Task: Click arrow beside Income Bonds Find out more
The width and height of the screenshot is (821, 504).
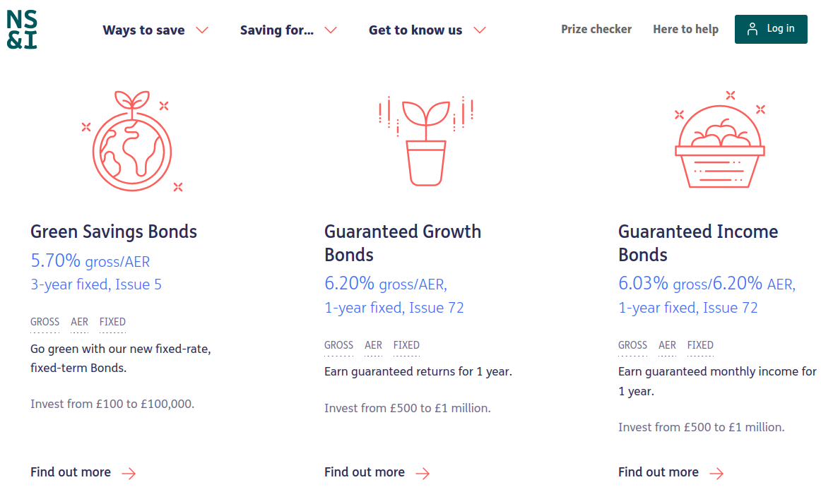Action: (x=717, y=473)
